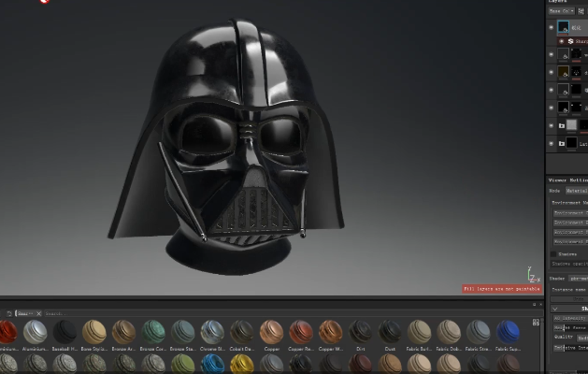Choose the Bronze Ar... material sphere
This screenshot has height=374, width=588.
coord(123,332)
